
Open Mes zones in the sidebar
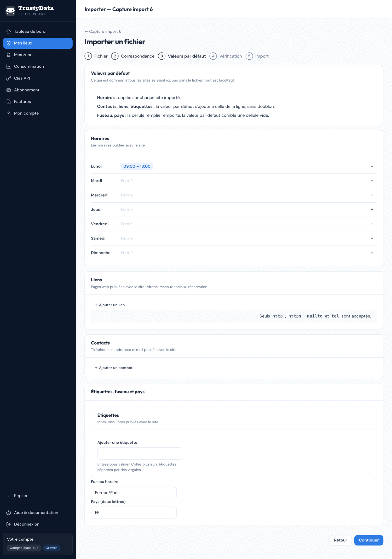[38, 55]
